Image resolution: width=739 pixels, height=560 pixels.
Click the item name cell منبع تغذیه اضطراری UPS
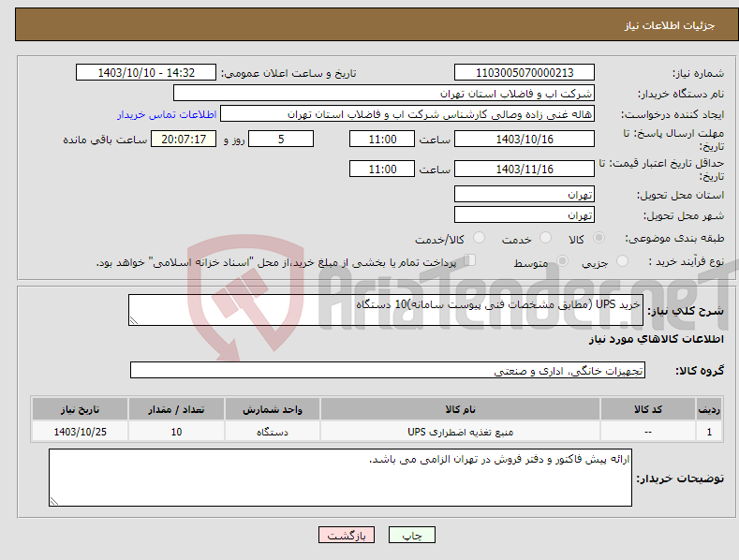(460, 432)
